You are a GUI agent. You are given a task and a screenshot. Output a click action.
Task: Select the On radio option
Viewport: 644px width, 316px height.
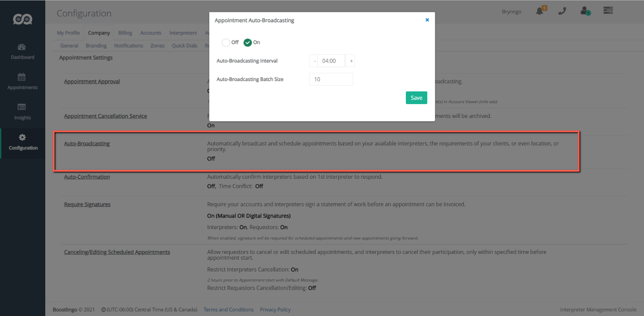point(248,42)
